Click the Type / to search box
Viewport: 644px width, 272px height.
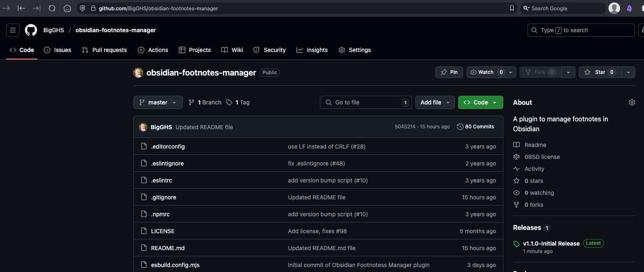581,30
